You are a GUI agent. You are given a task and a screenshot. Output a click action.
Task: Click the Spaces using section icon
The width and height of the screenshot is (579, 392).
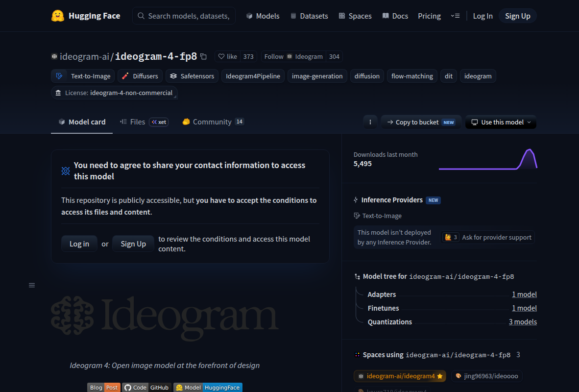tap(357, 355)
